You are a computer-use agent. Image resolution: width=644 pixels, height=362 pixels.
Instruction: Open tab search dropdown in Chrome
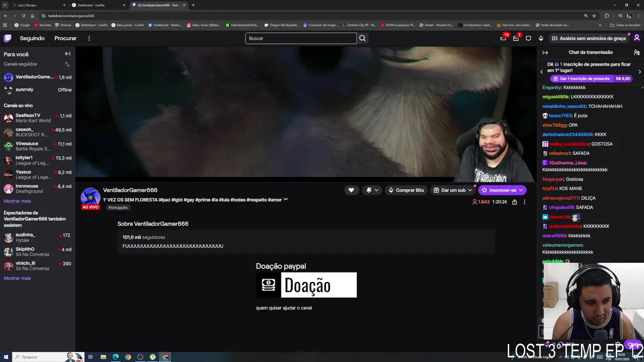[5, 5]
